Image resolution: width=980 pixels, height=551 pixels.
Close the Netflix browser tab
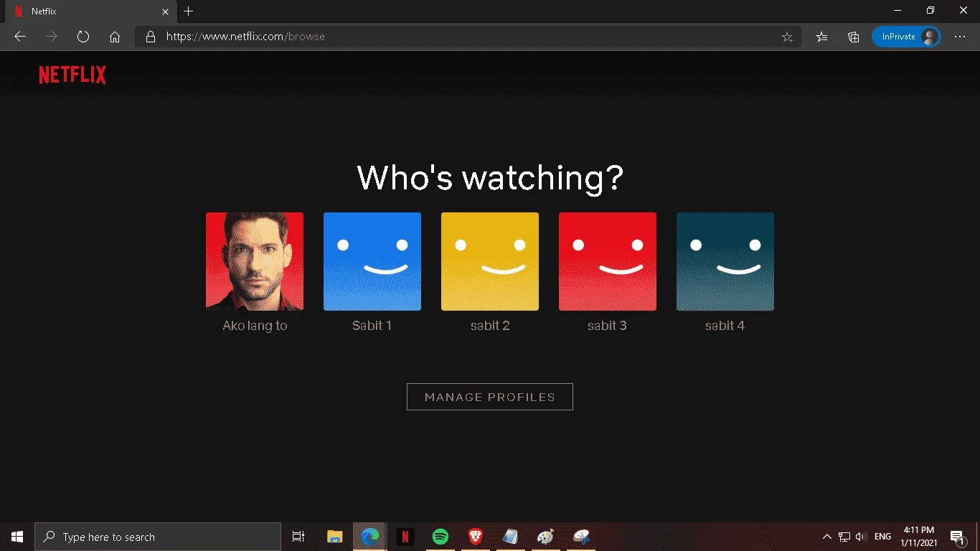(x=166, y=11)
